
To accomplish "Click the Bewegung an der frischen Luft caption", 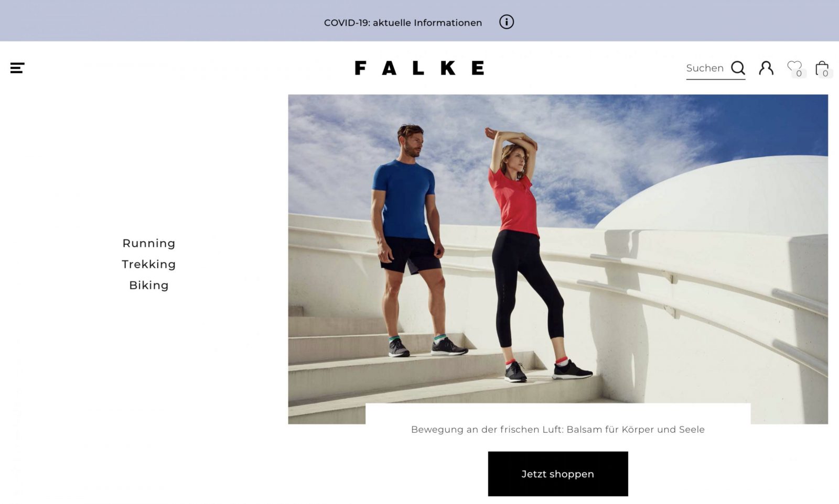I will (x=558, y=430).
